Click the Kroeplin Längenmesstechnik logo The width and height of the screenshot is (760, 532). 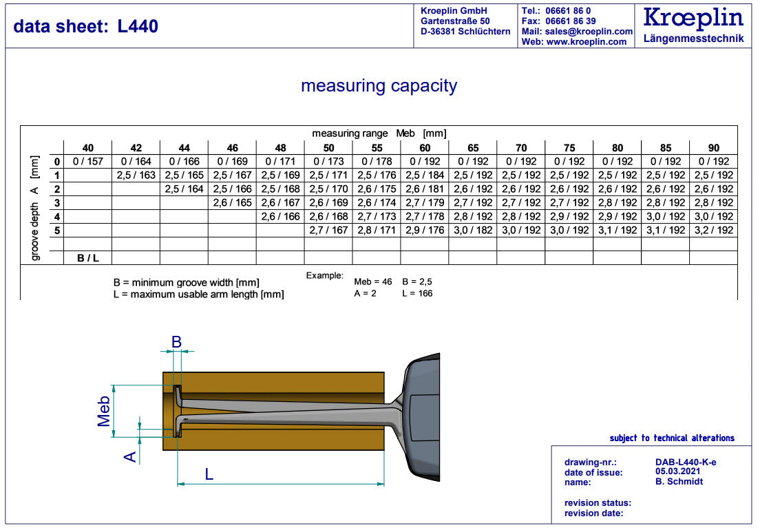(x=693, y=25)
